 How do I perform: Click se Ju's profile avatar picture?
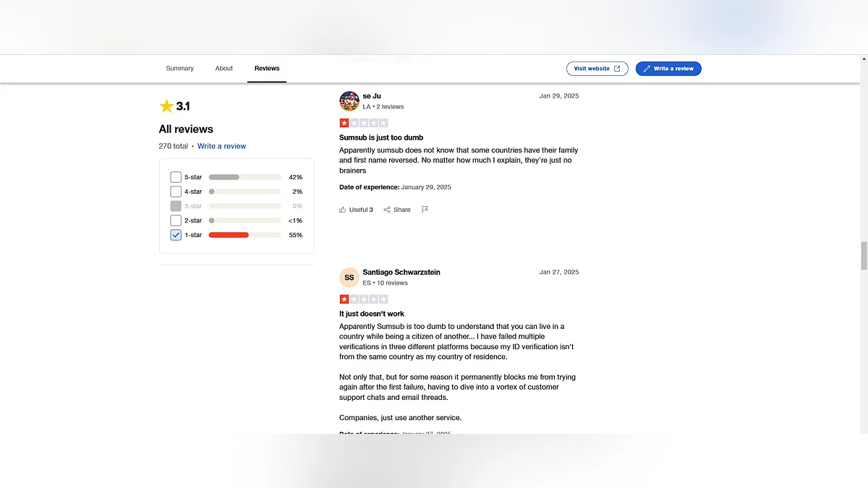349,101
